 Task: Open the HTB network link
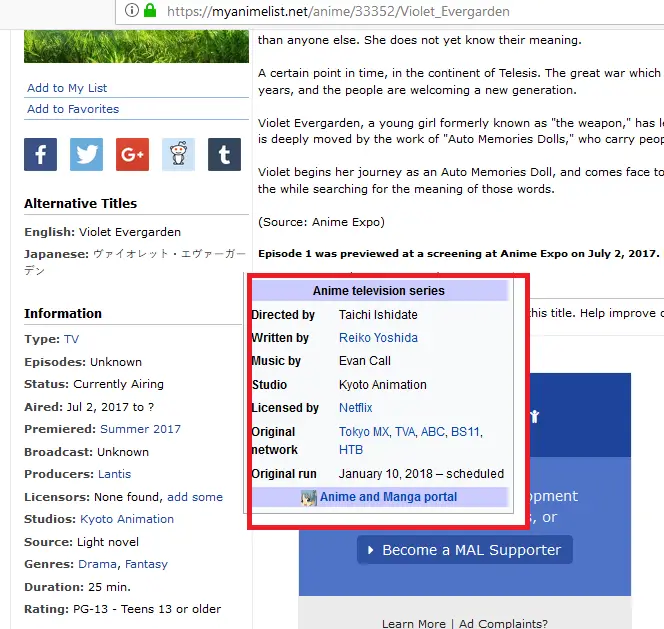point(351,450)
